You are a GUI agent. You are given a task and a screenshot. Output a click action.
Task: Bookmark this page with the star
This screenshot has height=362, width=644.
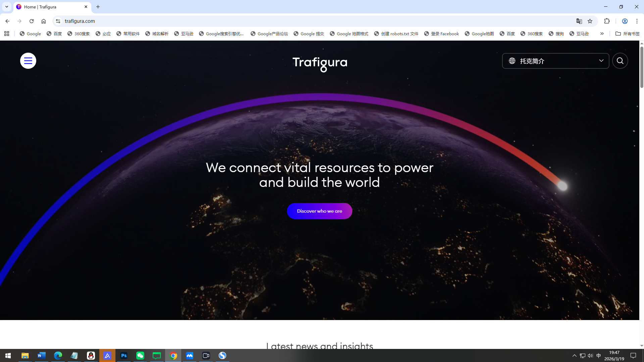point(590,21)
